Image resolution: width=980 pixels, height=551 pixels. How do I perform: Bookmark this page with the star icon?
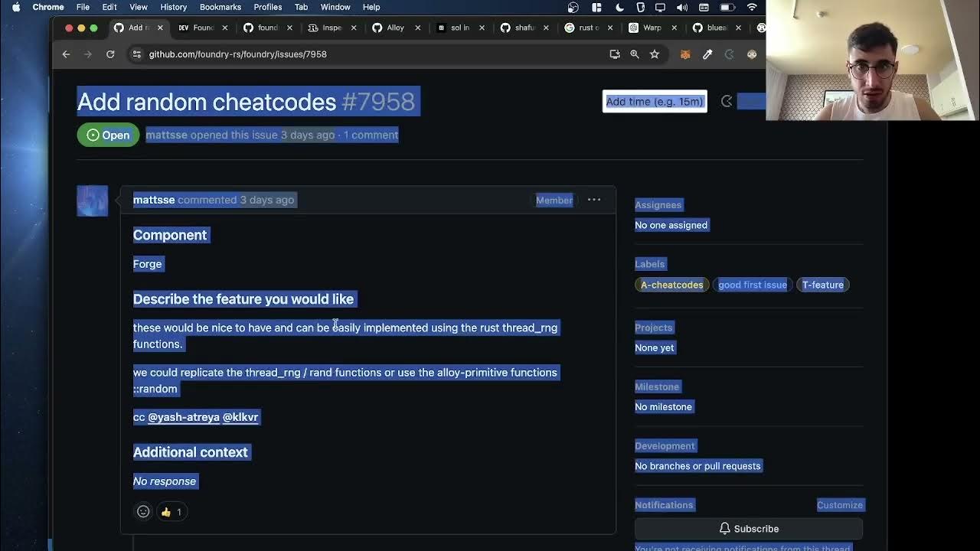pyautogui.click(x=655, y=54)
